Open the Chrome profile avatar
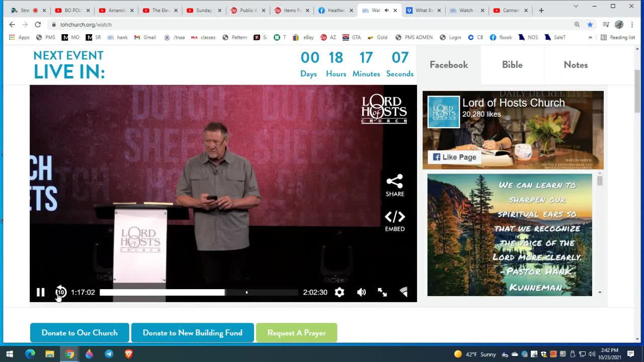Viewport: 644px width, 362px height. pos(619,24)
